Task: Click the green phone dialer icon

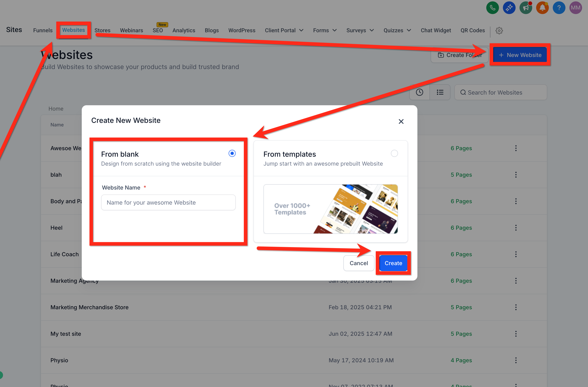Action: [492, 8]
